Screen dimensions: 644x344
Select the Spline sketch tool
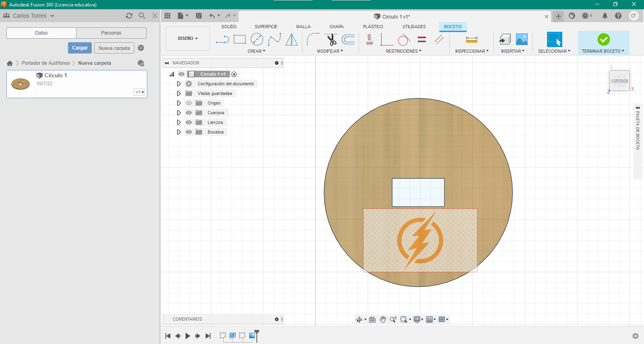[275, 39]
